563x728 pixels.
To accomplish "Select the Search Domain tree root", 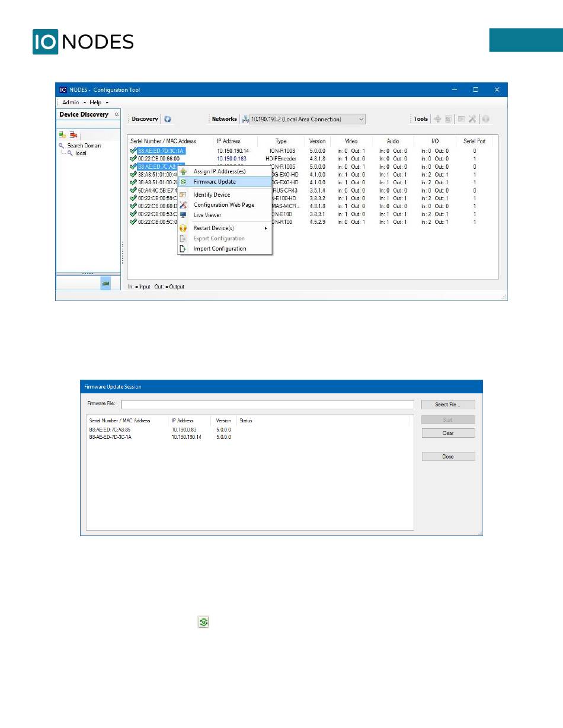I will 84,146.
